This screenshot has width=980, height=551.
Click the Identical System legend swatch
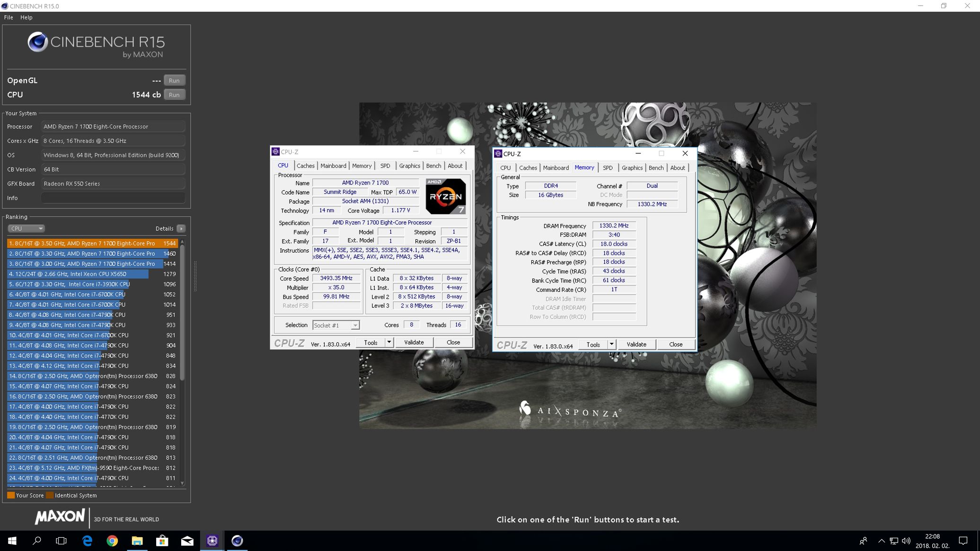pyautogui.click(x=49, y=495)
